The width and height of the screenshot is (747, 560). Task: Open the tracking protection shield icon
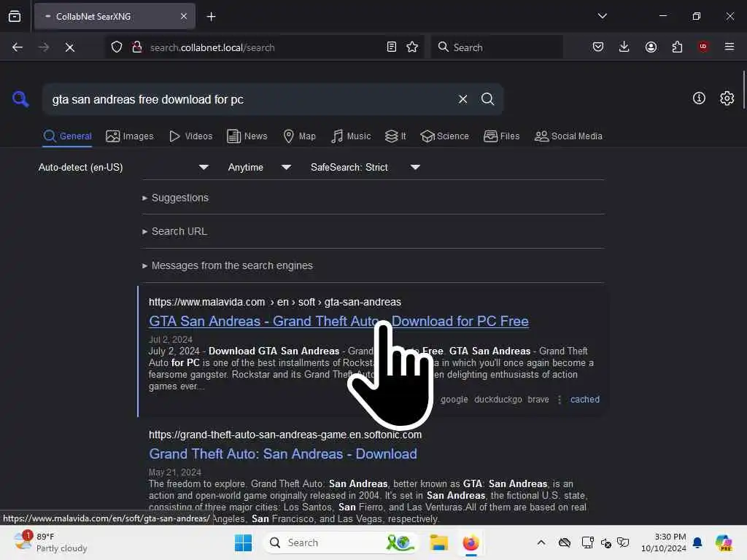pos(117,47)
